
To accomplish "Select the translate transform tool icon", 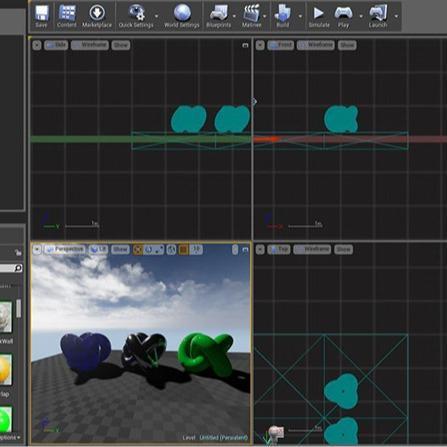I will click(138, 249).
